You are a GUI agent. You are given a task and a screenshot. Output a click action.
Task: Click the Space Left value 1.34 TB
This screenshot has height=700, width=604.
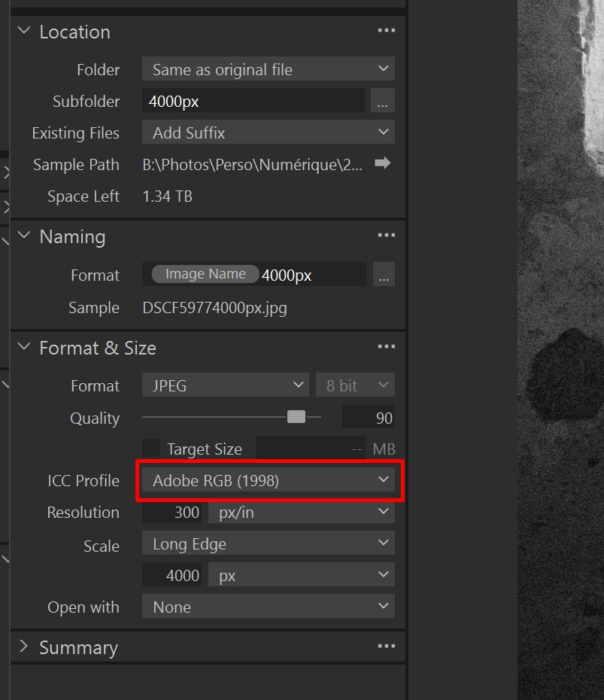[168, 196]
